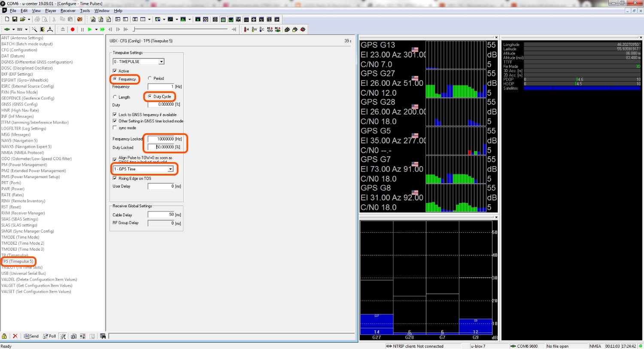Open the Player menu

click(x=51, y=11)
